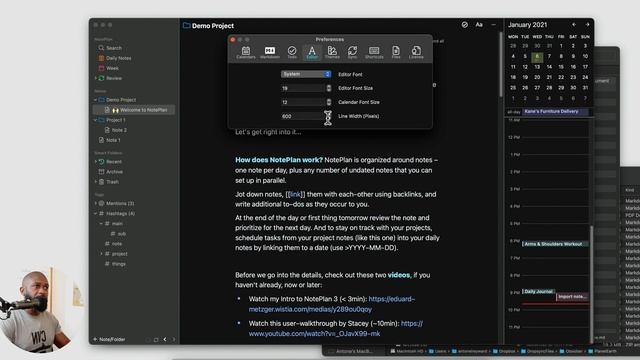Click the [[link]] backlink in note
The height and width of the screenshot is (360, 640).
pos(295,195)
